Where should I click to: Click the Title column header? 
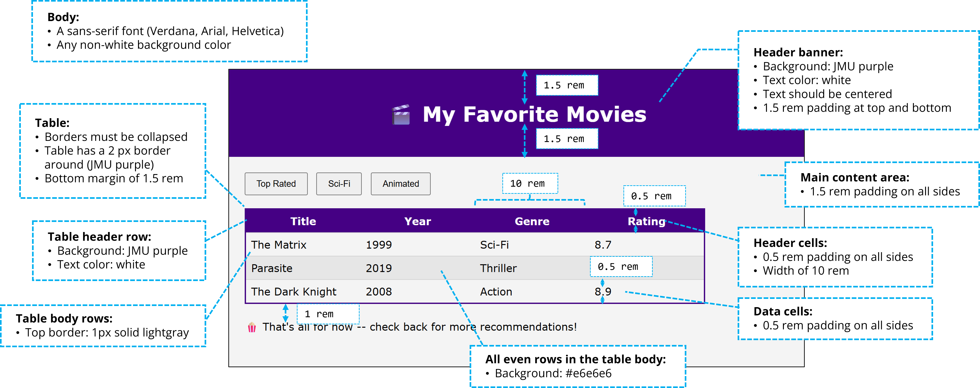pos(303,221)
